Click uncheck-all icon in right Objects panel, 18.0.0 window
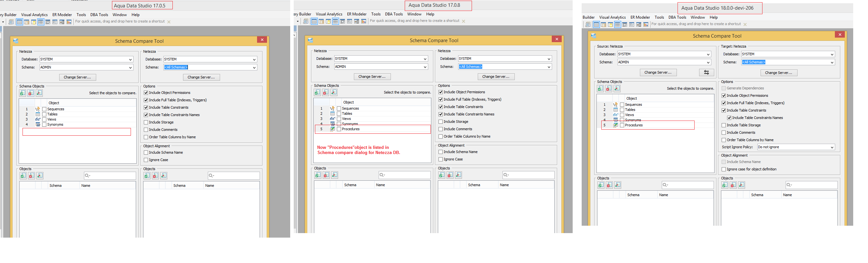 [x=734, y=185]
